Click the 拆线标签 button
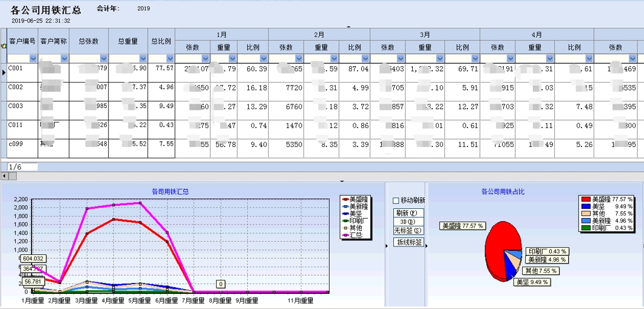This screenshot has height=309, width=644. tap(408, 242)
